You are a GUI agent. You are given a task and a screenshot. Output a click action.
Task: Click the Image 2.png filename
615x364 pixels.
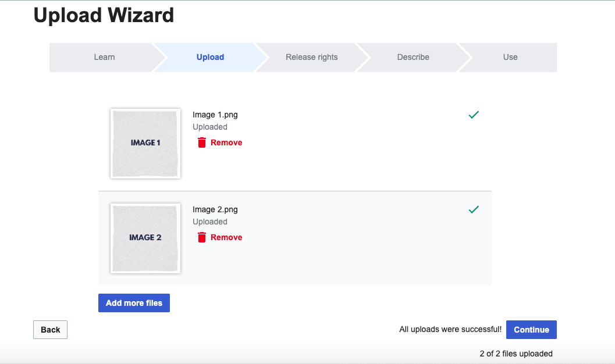[x=215, y=209]
